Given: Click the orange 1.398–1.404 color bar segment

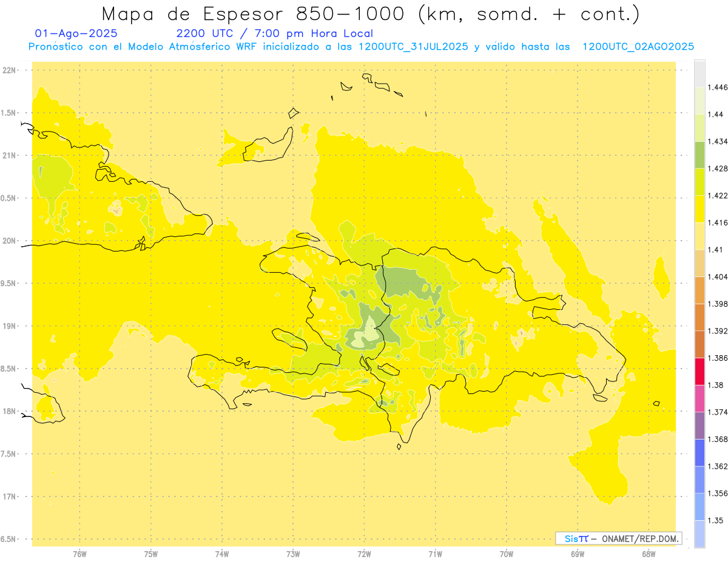Looking at the screenshot, I should pos(699,290).
